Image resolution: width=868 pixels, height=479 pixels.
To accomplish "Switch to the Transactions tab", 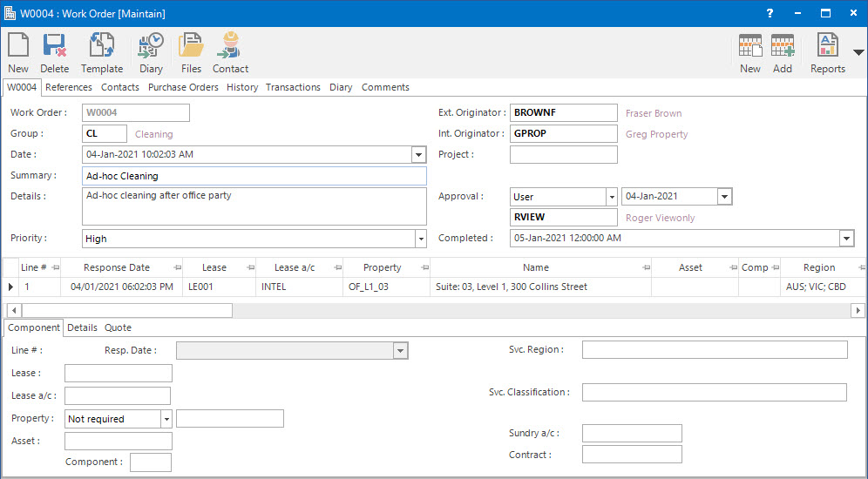I will [293, 87].
